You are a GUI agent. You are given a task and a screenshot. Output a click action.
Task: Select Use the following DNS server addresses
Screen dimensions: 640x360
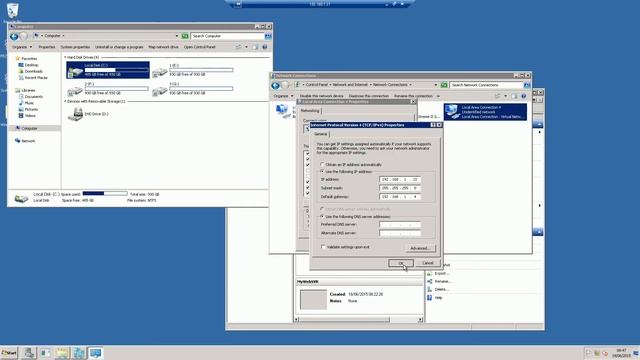tap(355, 216)
